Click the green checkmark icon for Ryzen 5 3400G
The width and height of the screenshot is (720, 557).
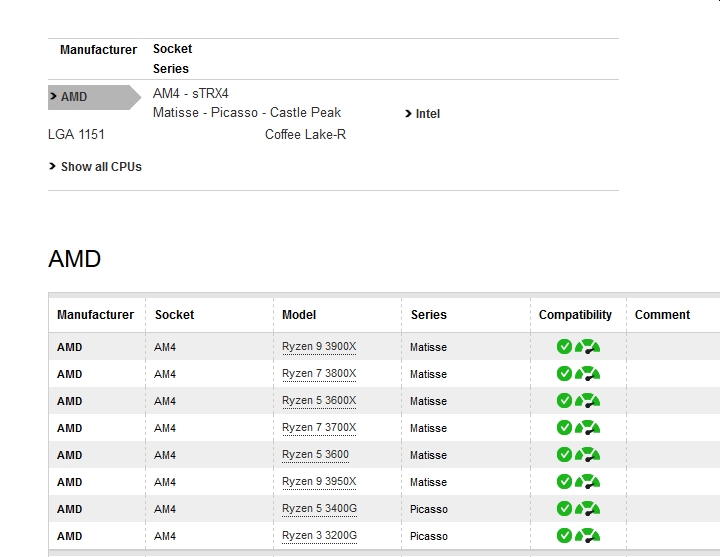point(564,509)
